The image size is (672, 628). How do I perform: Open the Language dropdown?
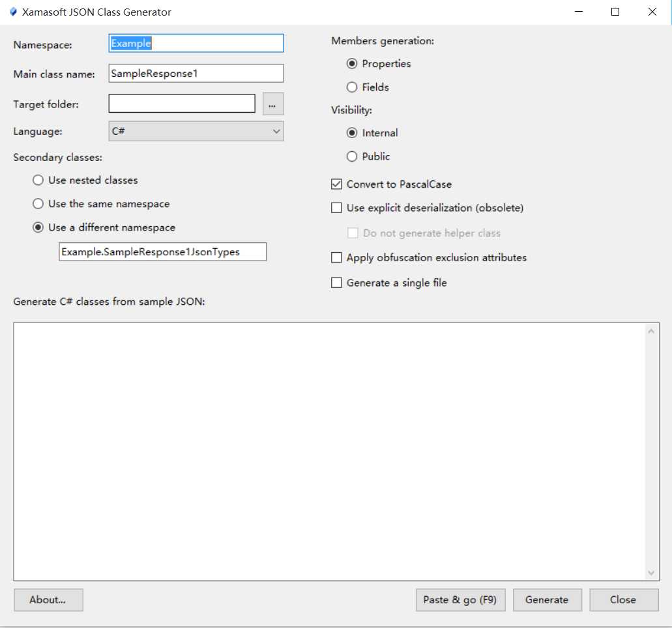(x=196, y=131)
